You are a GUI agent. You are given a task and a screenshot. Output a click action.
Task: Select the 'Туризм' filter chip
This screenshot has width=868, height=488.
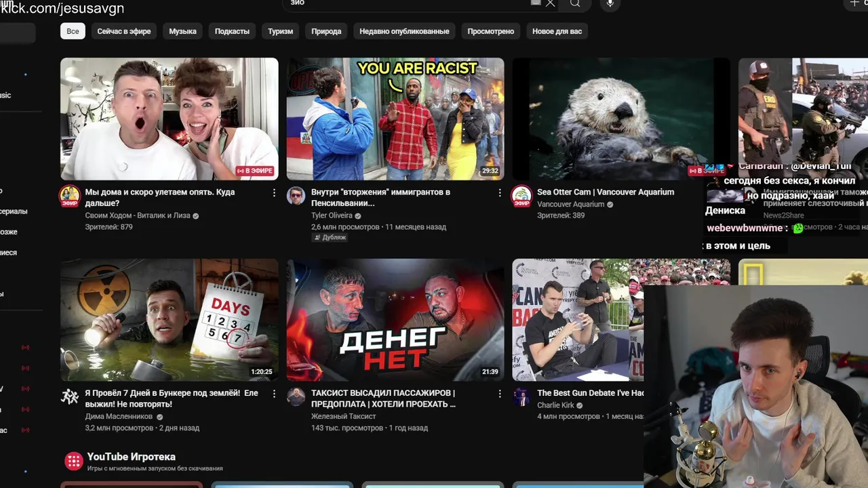pos(280,31)
